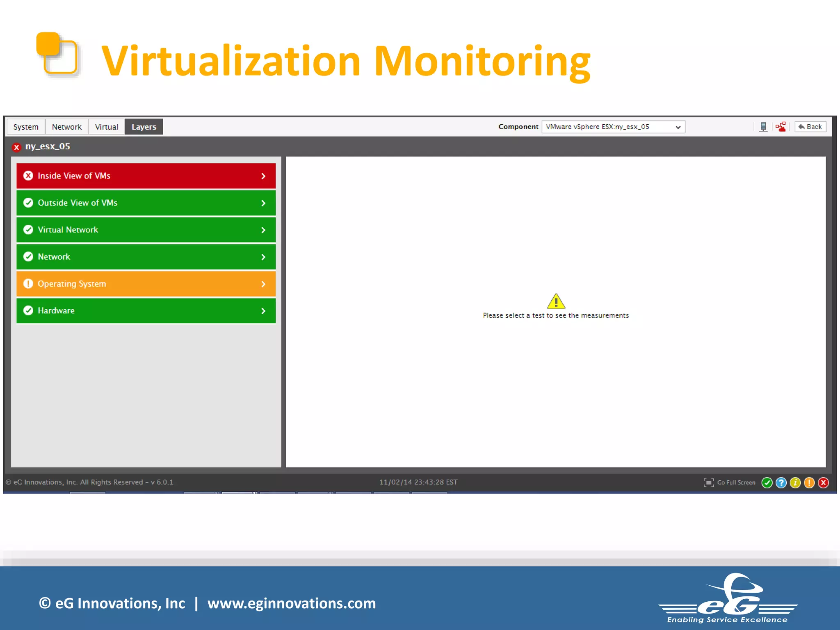This screenshot has height=630, width=840.
Task: Click blue question mark help icon
Action: click(781, 483)
